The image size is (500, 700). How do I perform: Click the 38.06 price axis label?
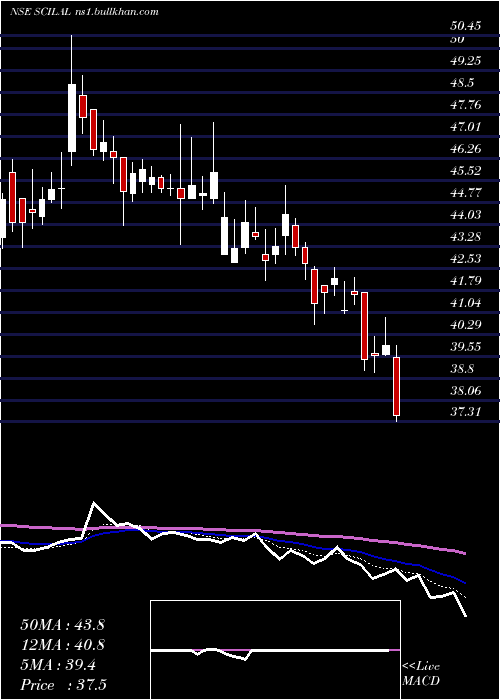tap(466, 391)
